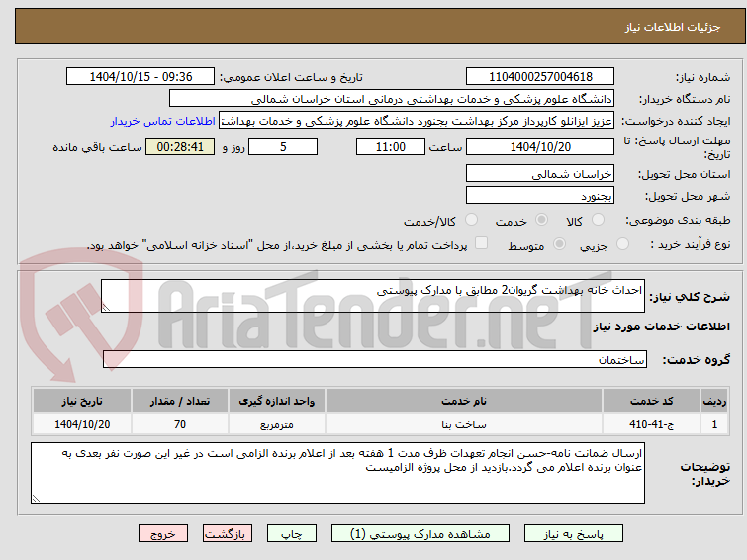Viewport: 747px width, 560px height.
Task: Click the table date cell 1404/10/20
Action: tap(82, 424)
